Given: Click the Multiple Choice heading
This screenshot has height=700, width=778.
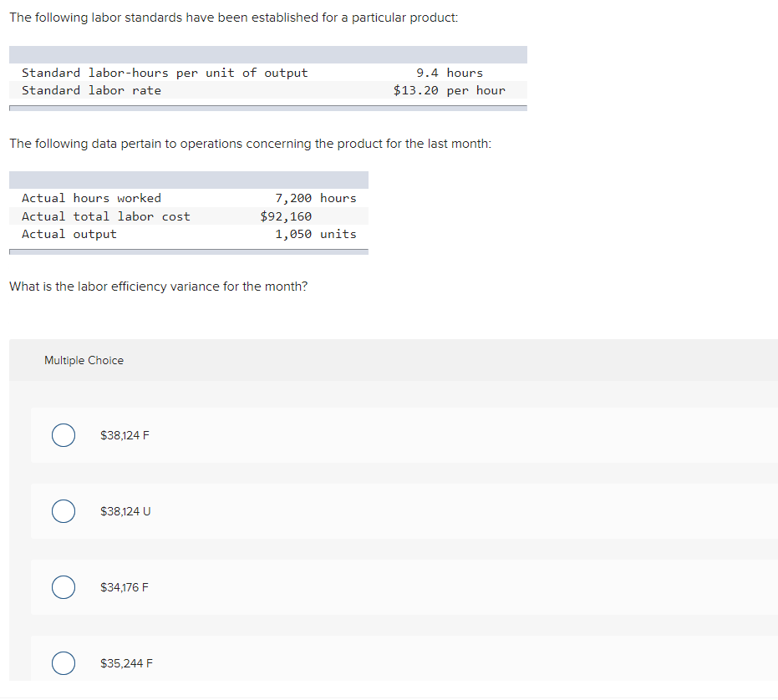Looking at the screenshot, I should [84, 361].
